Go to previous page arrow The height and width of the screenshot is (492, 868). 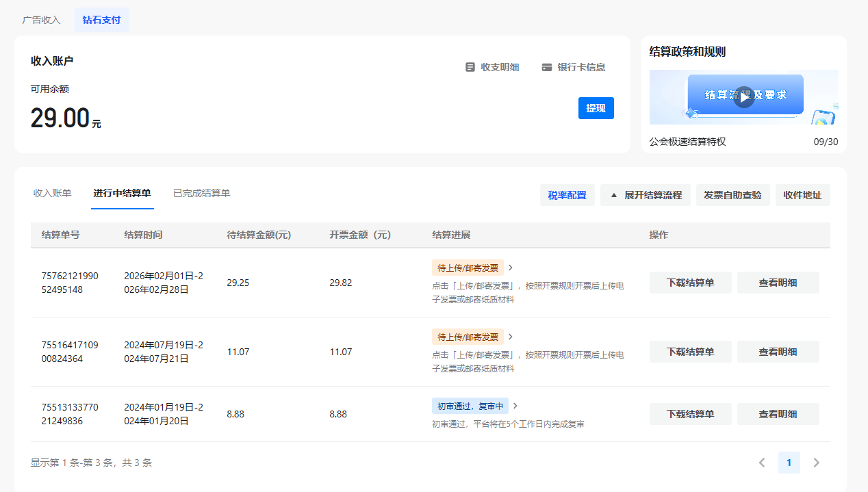pyautogui.click(x=762, y=463)
